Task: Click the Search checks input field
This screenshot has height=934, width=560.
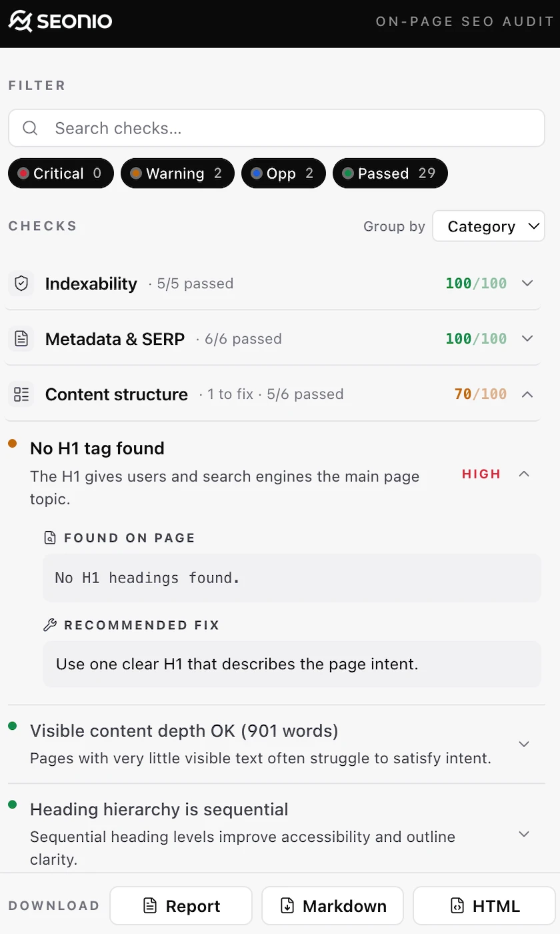Action: click(277, 128)
